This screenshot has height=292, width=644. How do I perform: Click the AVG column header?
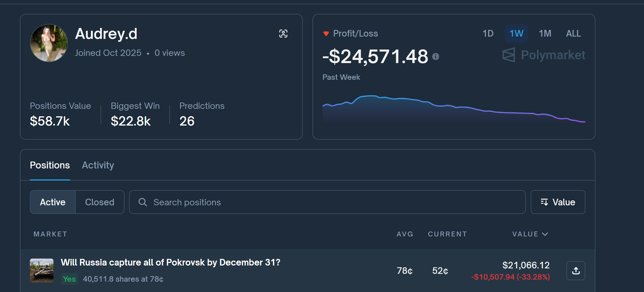tap(405, 234)
